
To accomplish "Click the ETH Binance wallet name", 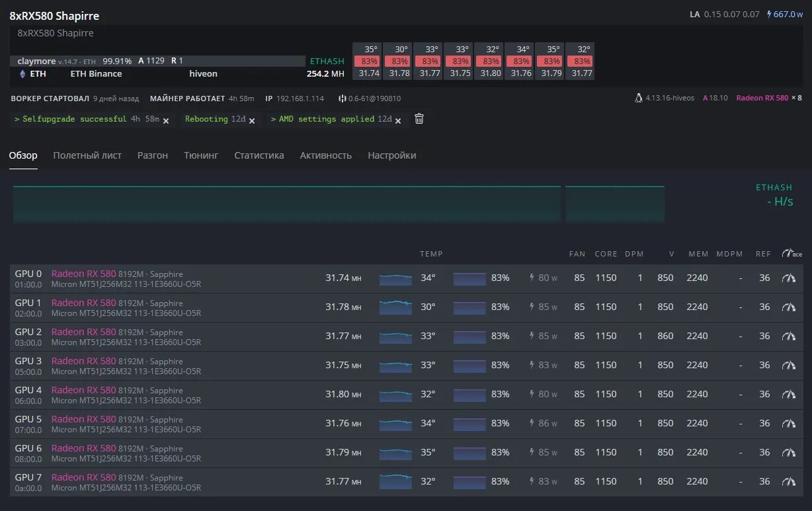I will click(96, 74).
